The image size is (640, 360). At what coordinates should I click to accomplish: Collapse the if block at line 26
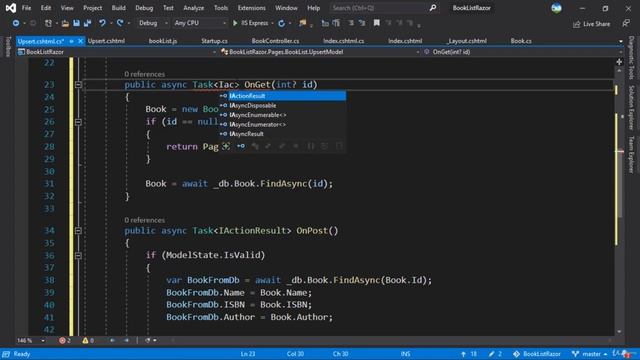78,122
